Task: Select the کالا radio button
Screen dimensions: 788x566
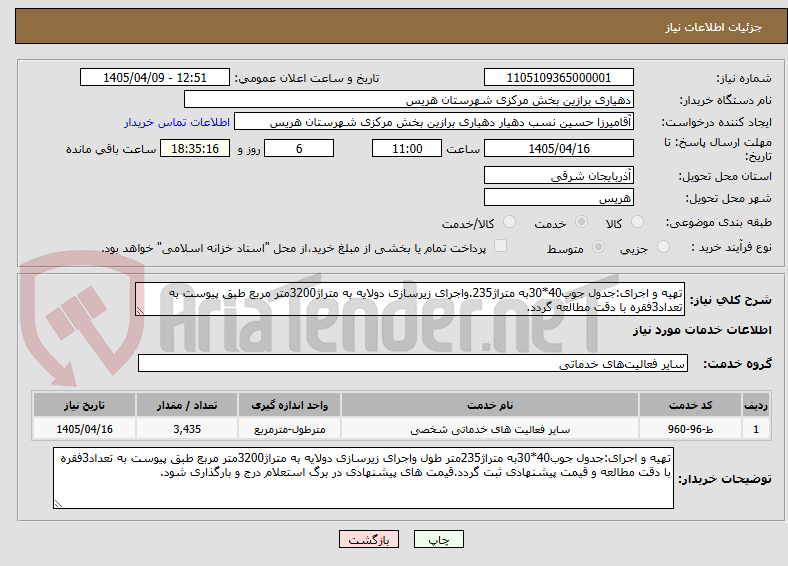Action: pos(637,222)
